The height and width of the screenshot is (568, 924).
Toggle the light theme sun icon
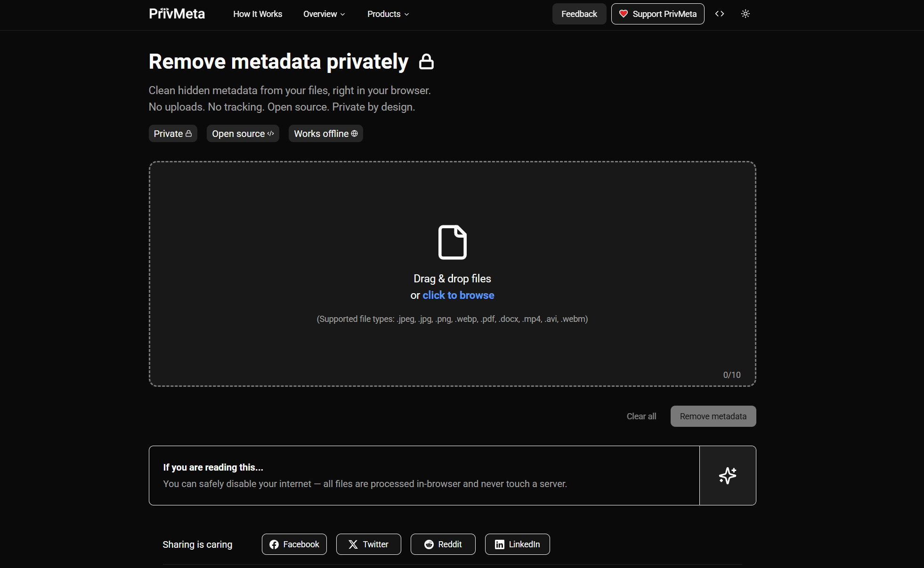(x=746, y=14)
